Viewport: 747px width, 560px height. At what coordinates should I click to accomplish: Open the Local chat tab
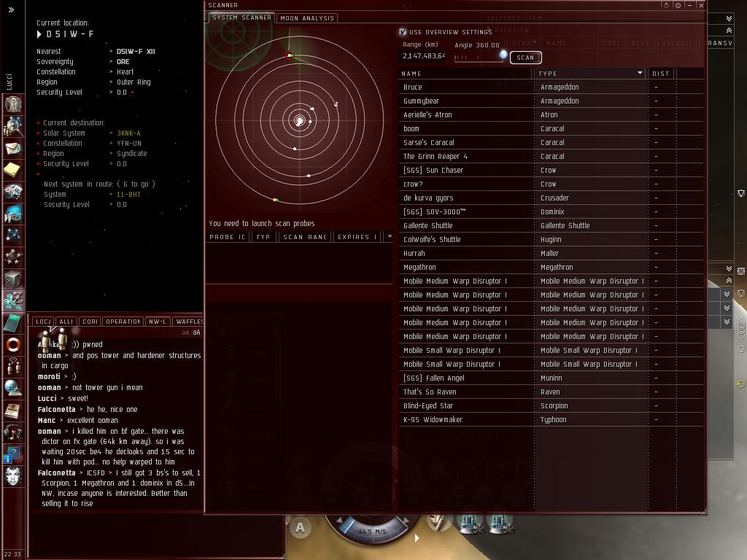click(43, 322)
